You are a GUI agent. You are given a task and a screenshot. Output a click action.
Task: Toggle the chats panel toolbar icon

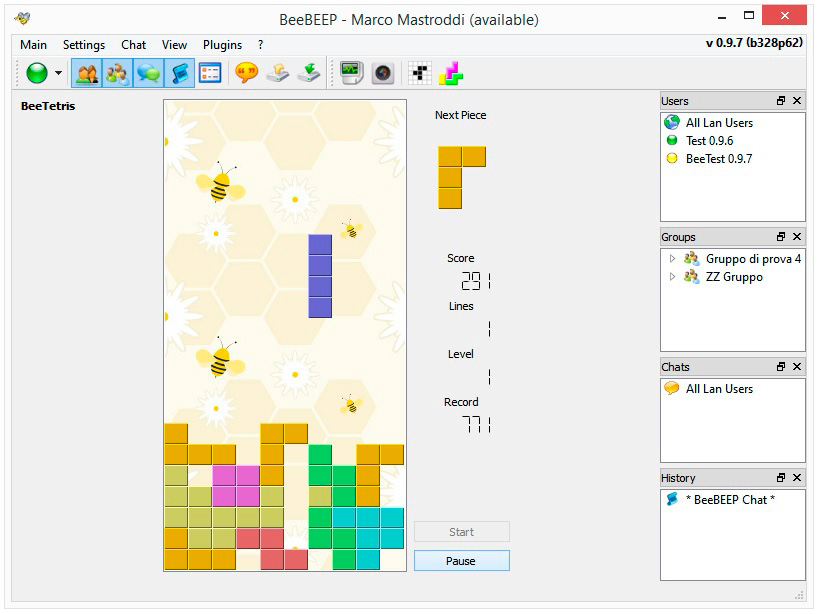(x=149, y=73)
